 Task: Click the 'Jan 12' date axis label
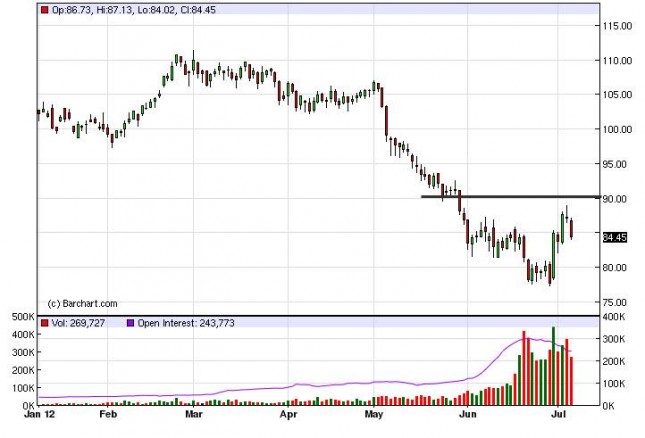tap(39, 414)
